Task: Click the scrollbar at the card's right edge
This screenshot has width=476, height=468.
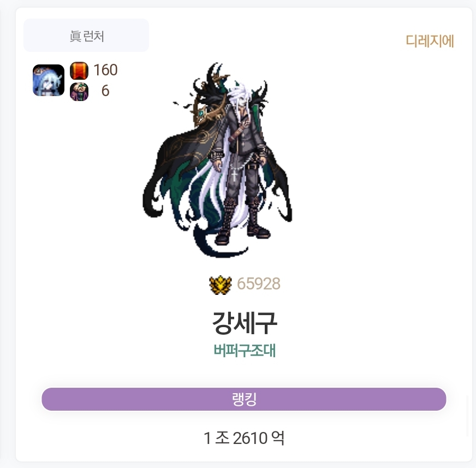Action: pyautogui.click(x=468, y=416)
